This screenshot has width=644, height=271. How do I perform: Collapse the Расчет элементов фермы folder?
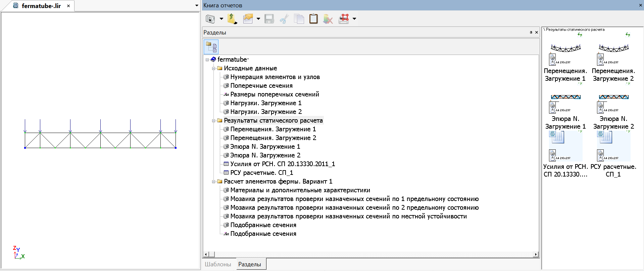[213, 182]
